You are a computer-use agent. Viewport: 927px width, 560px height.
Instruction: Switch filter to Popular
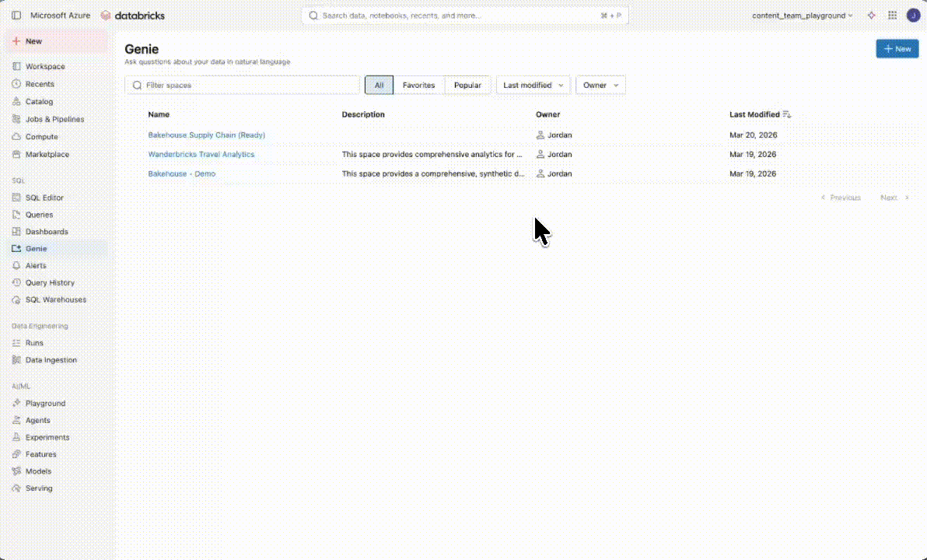coord(467,86)
